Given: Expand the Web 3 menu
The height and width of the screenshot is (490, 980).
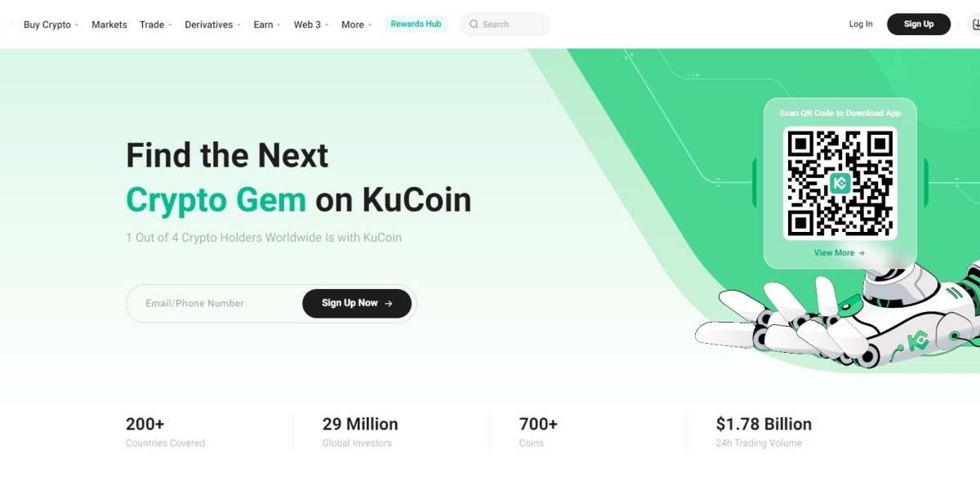Looking at the screenshot, I should [x=311, y=24].
